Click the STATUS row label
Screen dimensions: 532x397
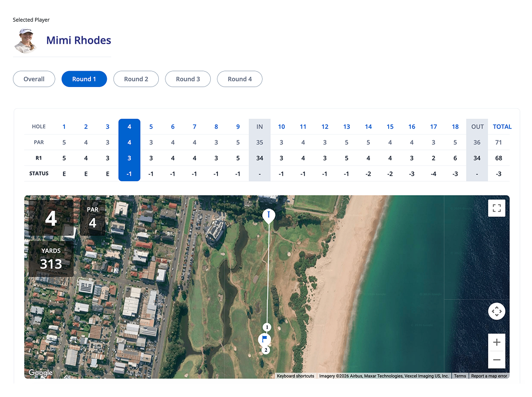coord(38,174)
